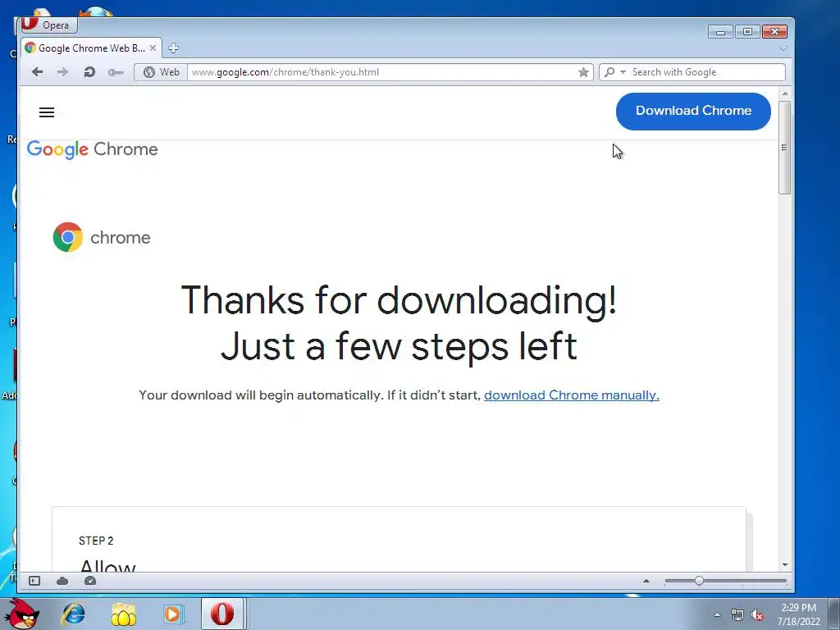The image size is (840, 630).
Task: Maximize the Opera window
Action: [748, 32]
